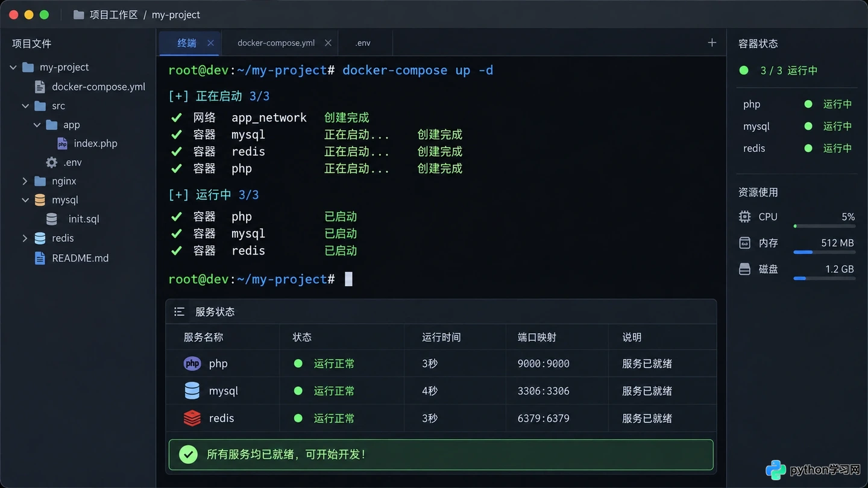This screenshot has width=868, height=488.
Task: Click the database icon beside init.sql
Action: (52, 219)
